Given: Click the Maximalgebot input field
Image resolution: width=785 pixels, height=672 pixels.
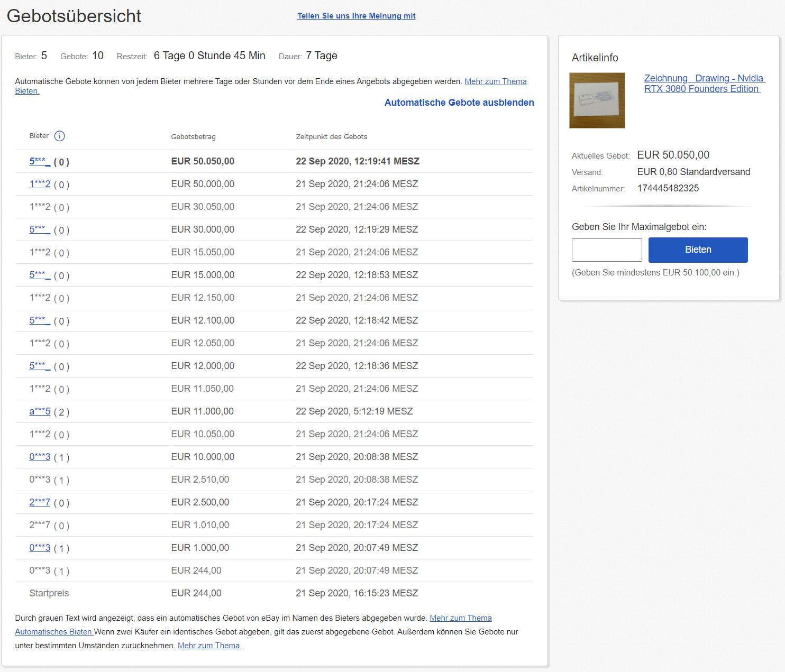Looking at the screenshot, I should (607, 250).
